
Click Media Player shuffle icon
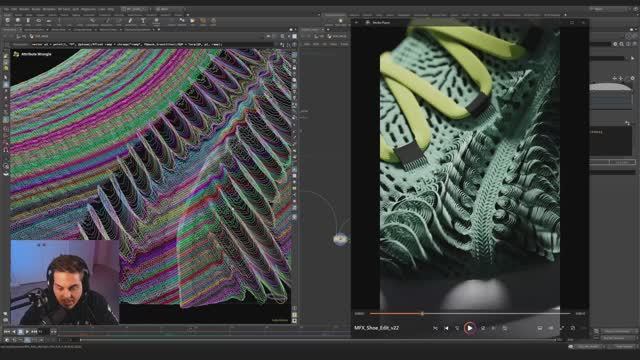[435, 328]
